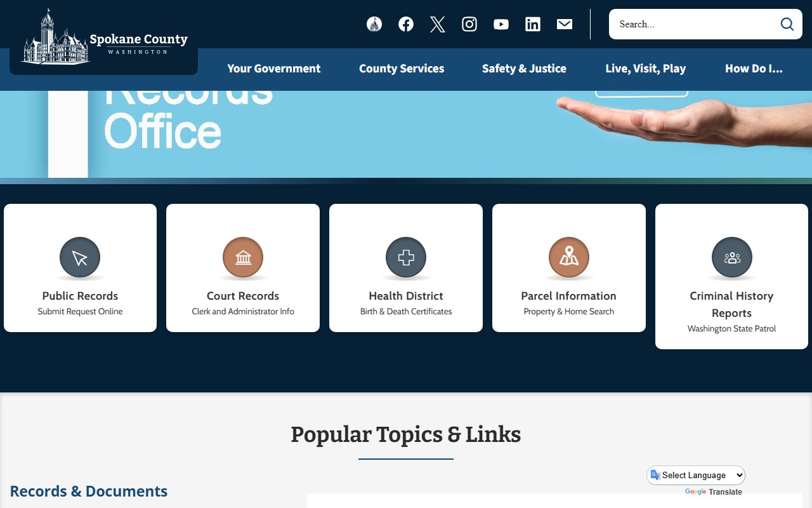This screenshot has height=508, width=812.
Task: Open the YouTube icon
Action: pos(501,24)
